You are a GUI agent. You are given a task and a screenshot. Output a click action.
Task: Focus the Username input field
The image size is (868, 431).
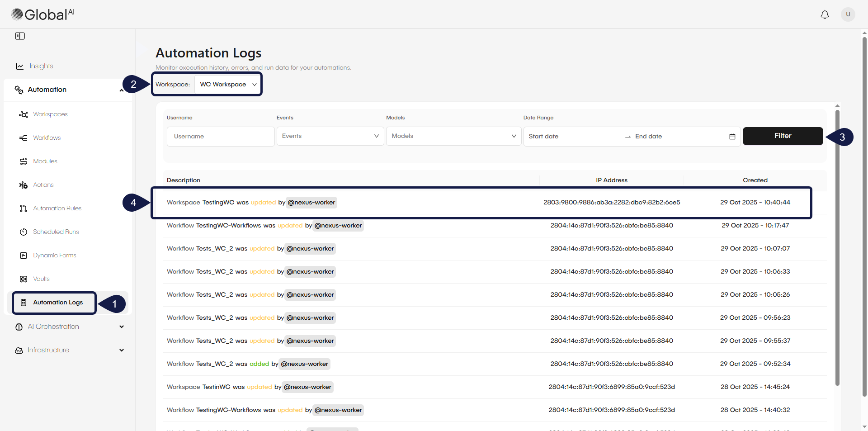coord(221,137)
